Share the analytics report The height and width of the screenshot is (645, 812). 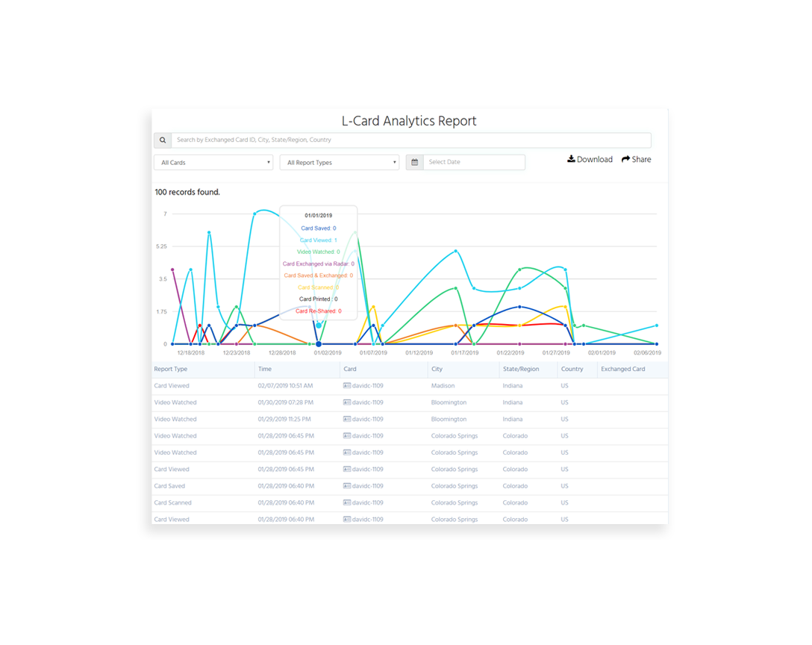point(637,159)
